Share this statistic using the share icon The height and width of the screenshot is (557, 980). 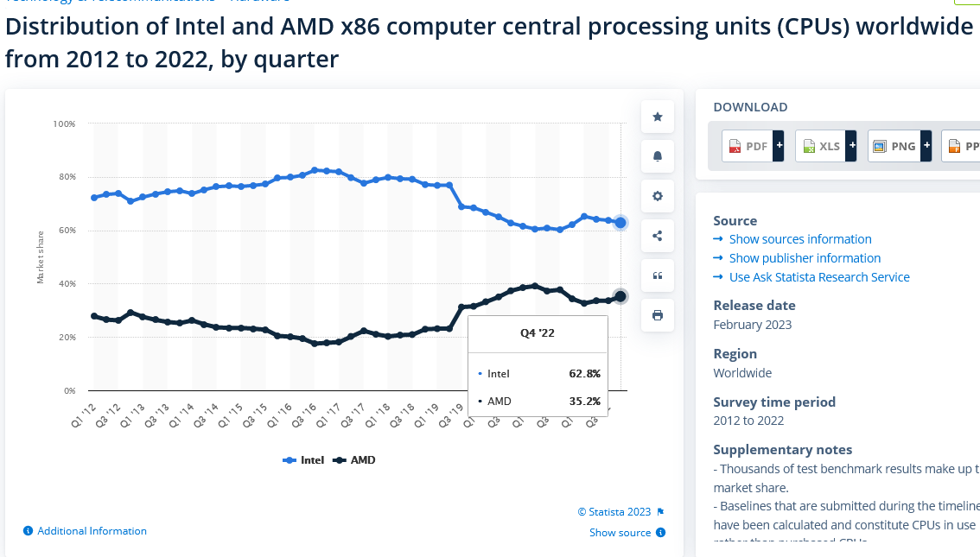click(657, 235)
